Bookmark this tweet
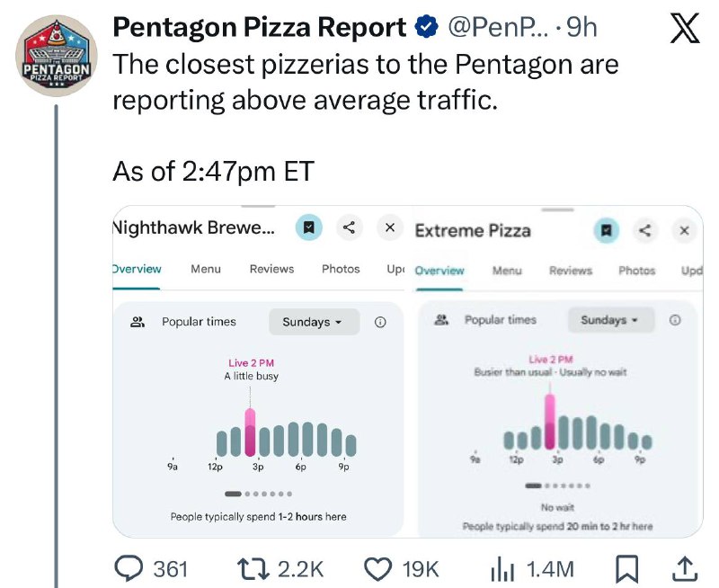 click(x=629, y=568)
